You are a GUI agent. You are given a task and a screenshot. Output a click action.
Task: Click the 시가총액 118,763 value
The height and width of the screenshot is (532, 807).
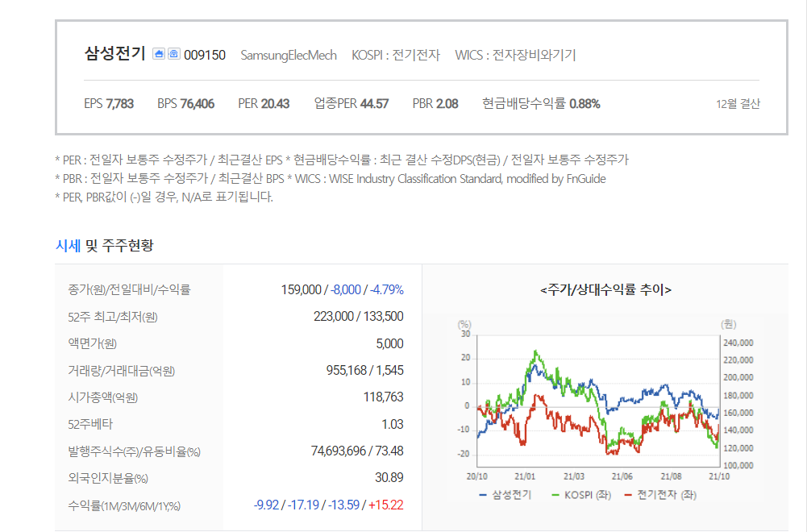[384, 397]
